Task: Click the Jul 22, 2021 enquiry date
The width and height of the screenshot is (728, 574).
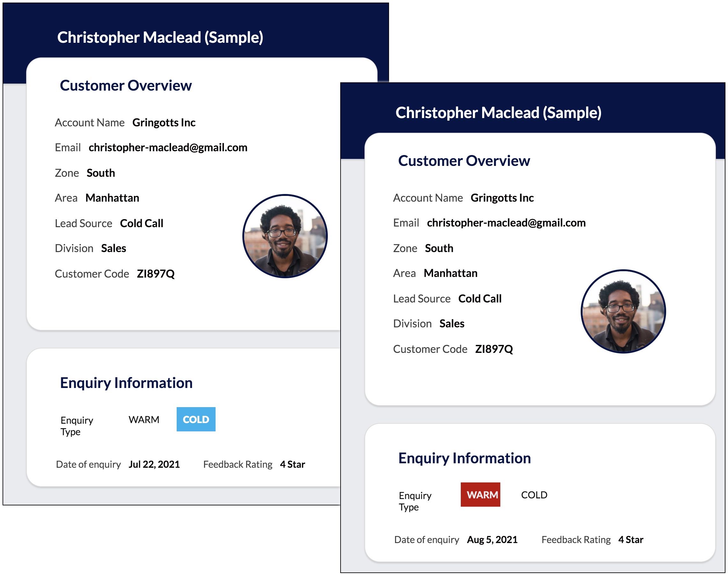Action: 154,464
